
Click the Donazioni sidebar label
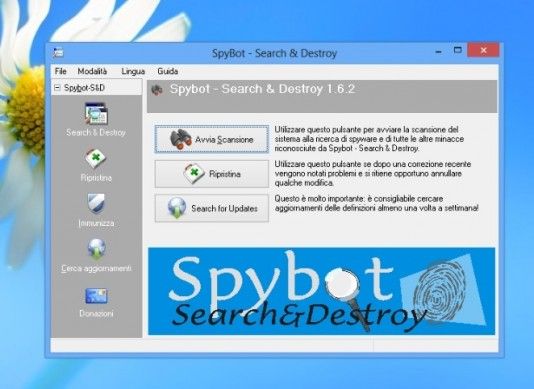coord(96,313)
